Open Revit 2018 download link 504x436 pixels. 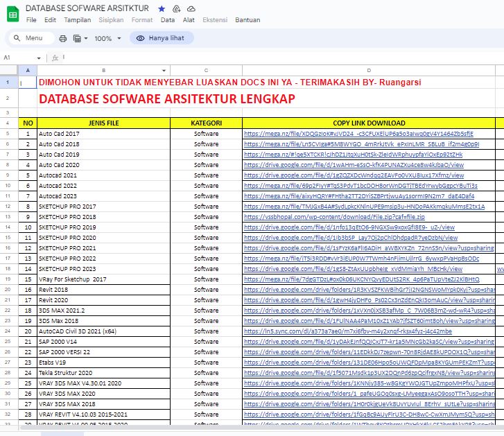(x=369, y=290)
